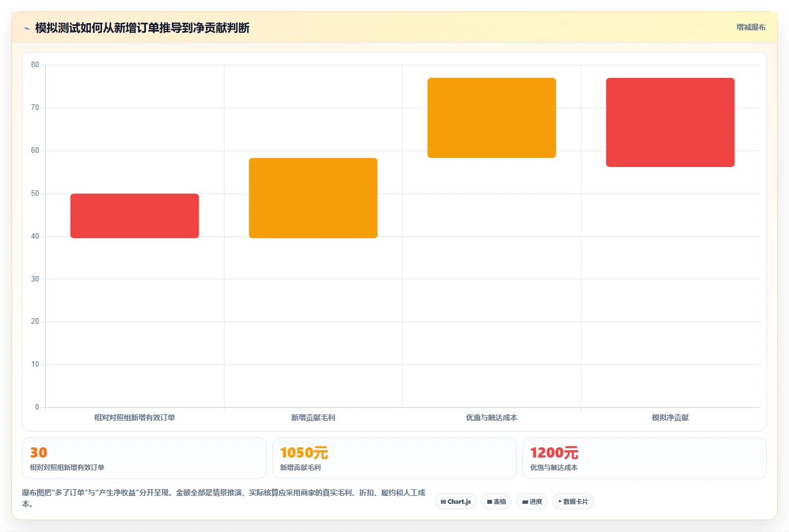Open the 1050元 新增贡献毛利 card

point(394,458)
